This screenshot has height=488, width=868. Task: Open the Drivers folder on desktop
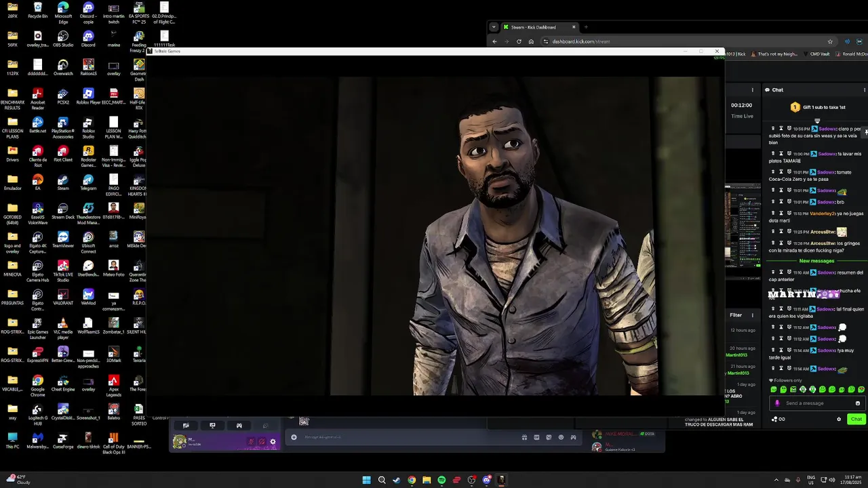coord(13,153)
